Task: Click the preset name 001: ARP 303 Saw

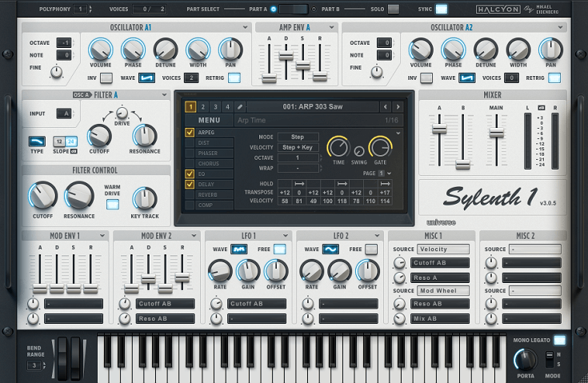Action: point(312,107)
